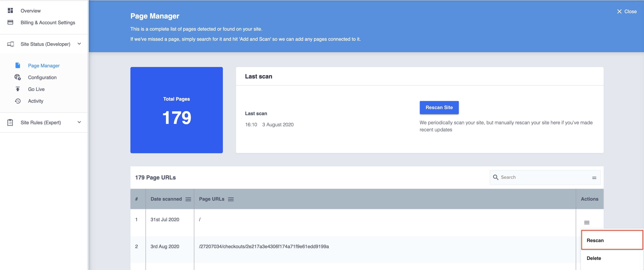
Task: Click the Billing credit card icon
Action: (10, 22)
